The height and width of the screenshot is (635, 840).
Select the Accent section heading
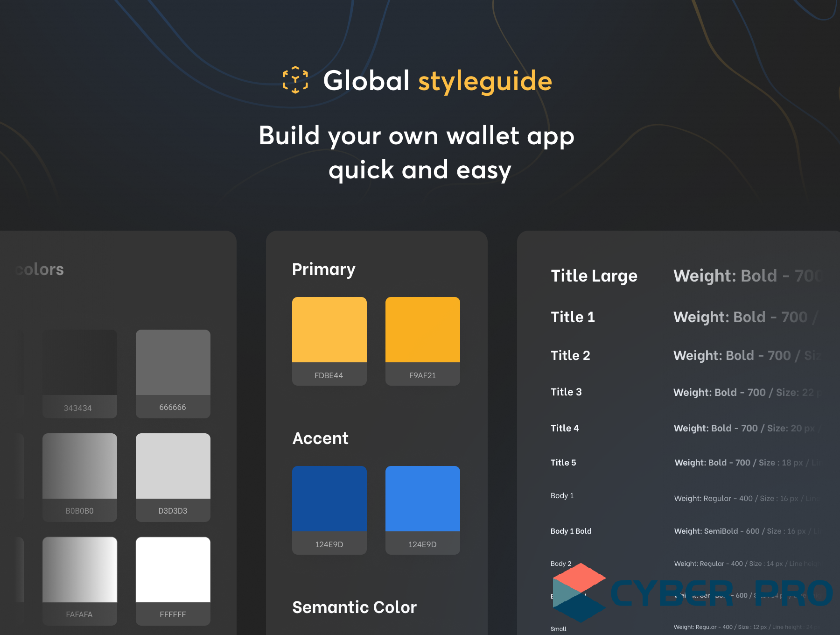(320, 438)
